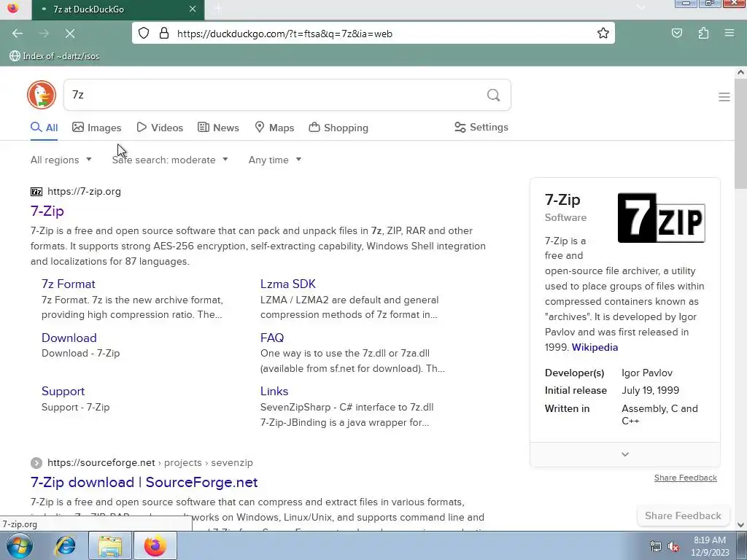Click the underlined Share Feedback link
This screenshot has width=747, height=560.
[x=685, y=478]
